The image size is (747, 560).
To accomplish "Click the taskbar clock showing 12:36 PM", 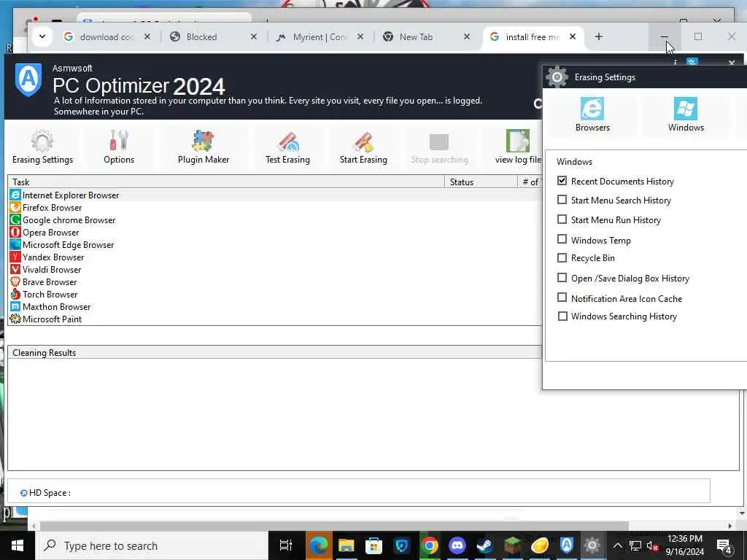I will (684, 545).
